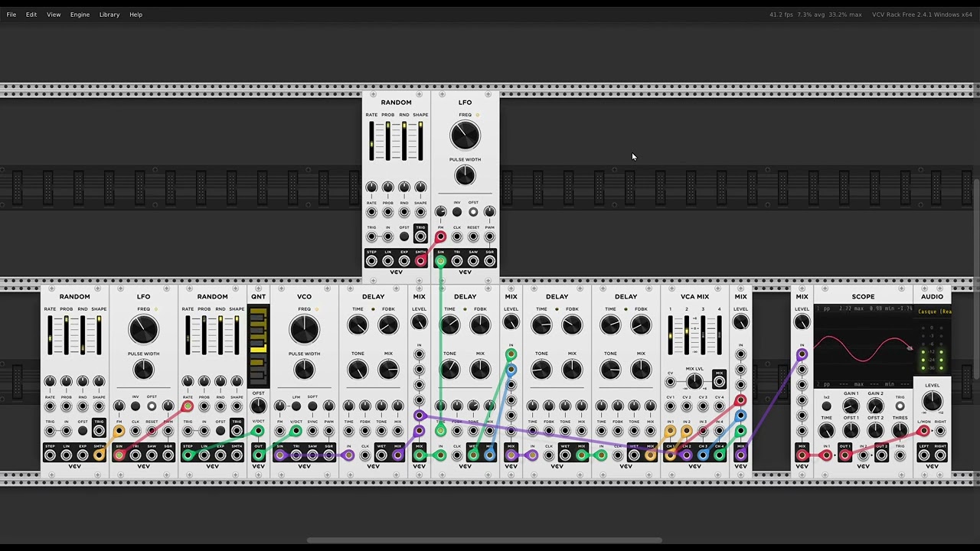Click the channel 2 level slider on the VCA MIX
980x551 pixels.
pos(687,335)
